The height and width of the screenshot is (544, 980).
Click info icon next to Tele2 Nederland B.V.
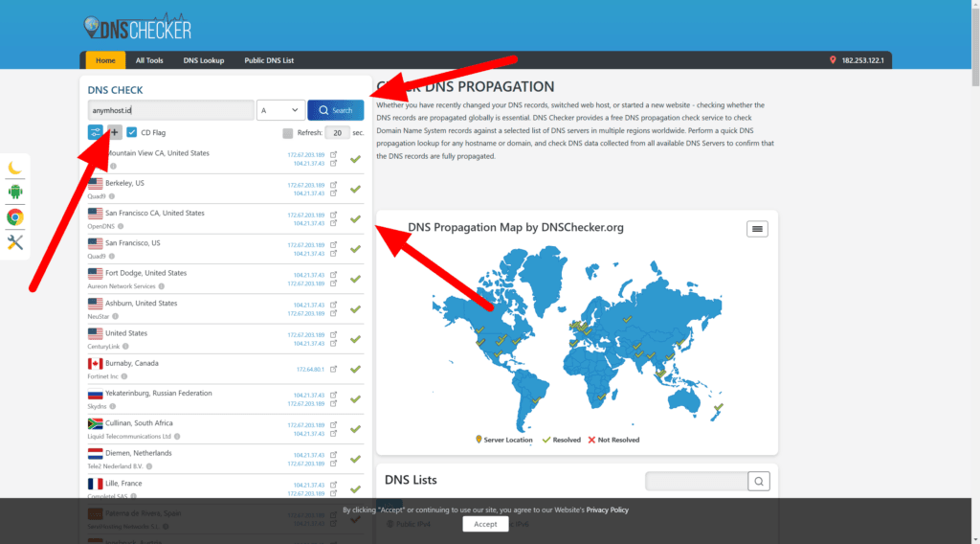(148, 466)
